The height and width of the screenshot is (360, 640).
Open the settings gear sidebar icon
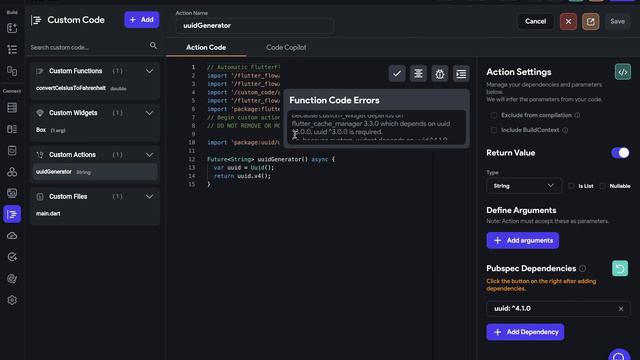tap(12, 300)
